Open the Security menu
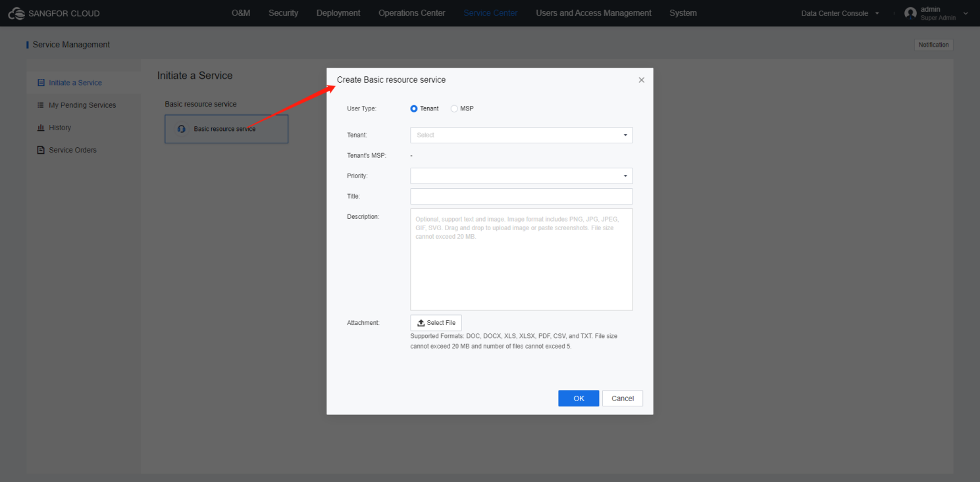The height and width of the screenshot is (482, 980). coord(283,13)
